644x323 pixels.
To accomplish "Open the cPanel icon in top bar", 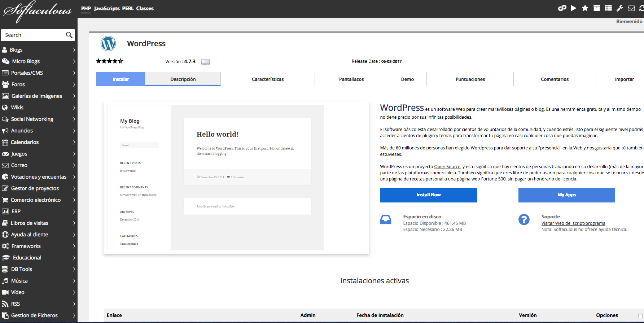I will tap(562, 8).
